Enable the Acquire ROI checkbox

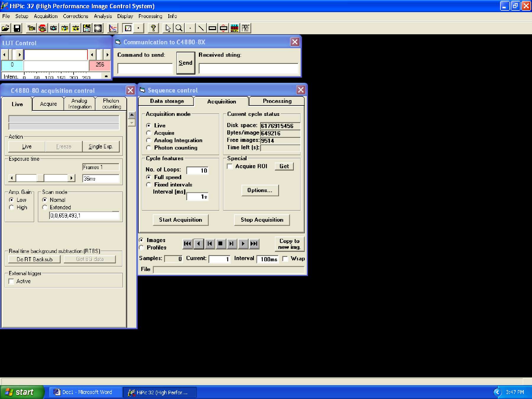click(x=230, y=166)
